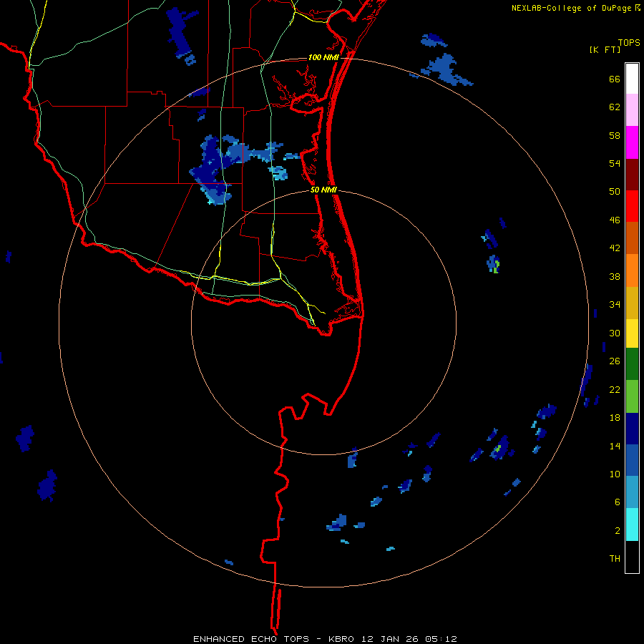Pick the bright red legend swatch
This screenshot has width=644, height=644.
632,206
